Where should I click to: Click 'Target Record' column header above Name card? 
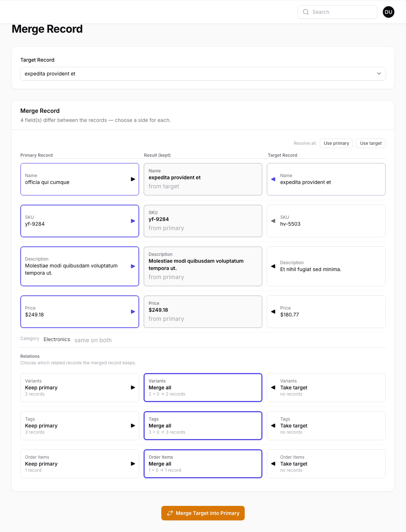coord(282,155)
